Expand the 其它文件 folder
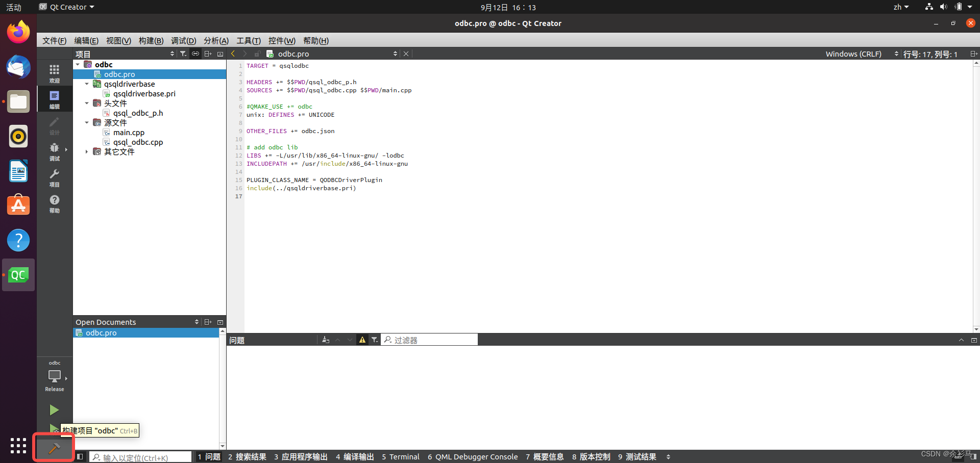 (x=87, y=151)
